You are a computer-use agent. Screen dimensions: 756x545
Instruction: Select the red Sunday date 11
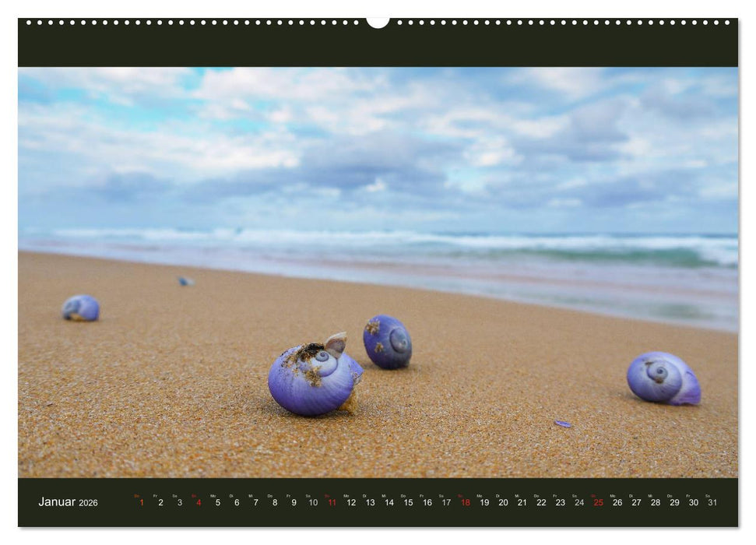pos(332,504)
